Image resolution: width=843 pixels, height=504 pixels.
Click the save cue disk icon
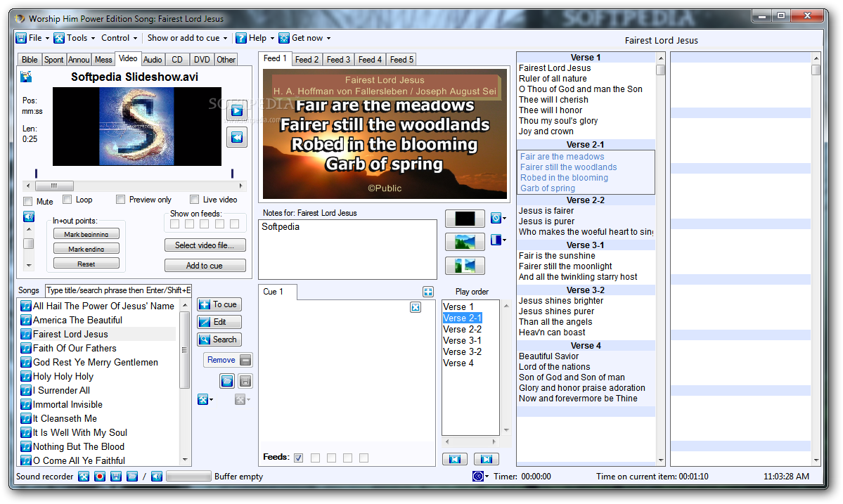point(245,381)
